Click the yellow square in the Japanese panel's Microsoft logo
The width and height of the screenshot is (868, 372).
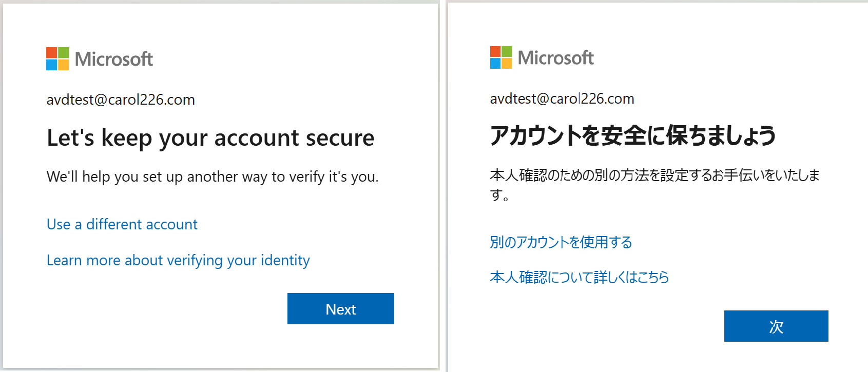click(x=507, y=63)
